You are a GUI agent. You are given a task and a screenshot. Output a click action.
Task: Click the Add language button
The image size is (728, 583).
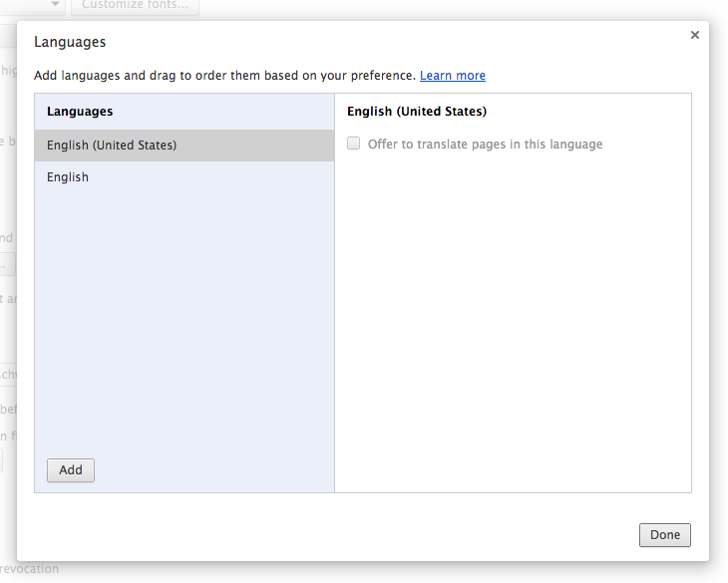click(x=71, y=469)
